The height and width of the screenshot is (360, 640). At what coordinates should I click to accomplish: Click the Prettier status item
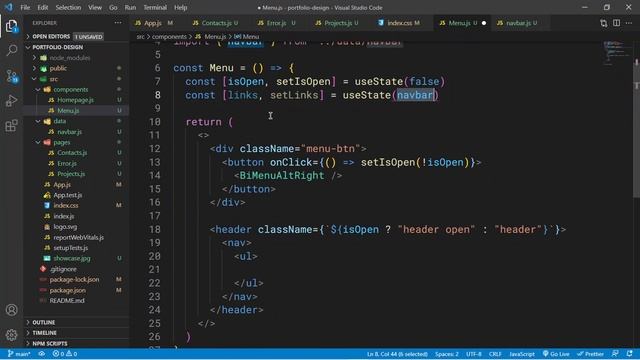(590, 354)
